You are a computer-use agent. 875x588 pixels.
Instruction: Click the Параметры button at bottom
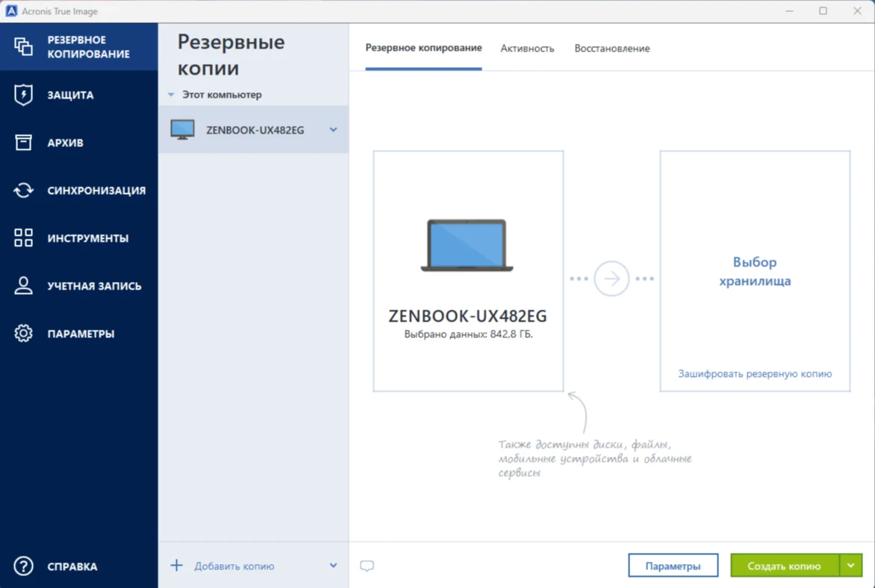click(x=673, y=566)
